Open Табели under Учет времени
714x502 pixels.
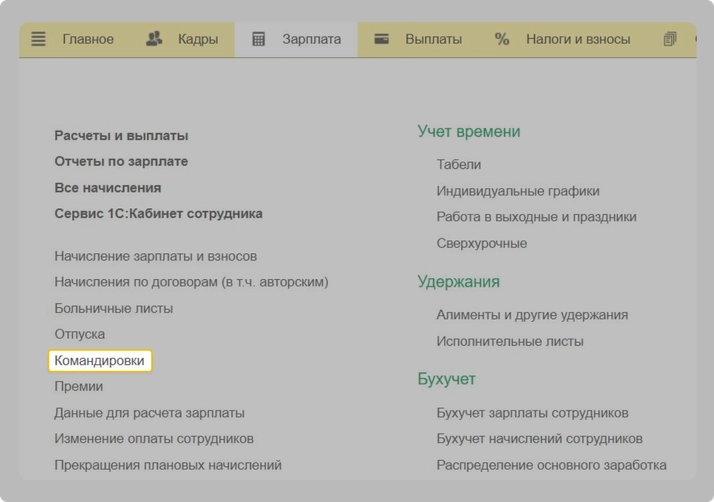[459, 164]
